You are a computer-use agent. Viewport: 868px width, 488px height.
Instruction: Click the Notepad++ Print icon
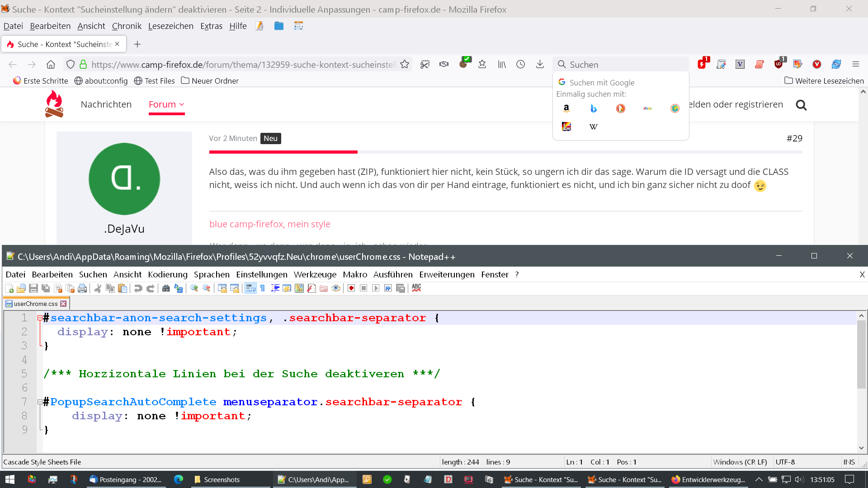click(x=82, y=288)
